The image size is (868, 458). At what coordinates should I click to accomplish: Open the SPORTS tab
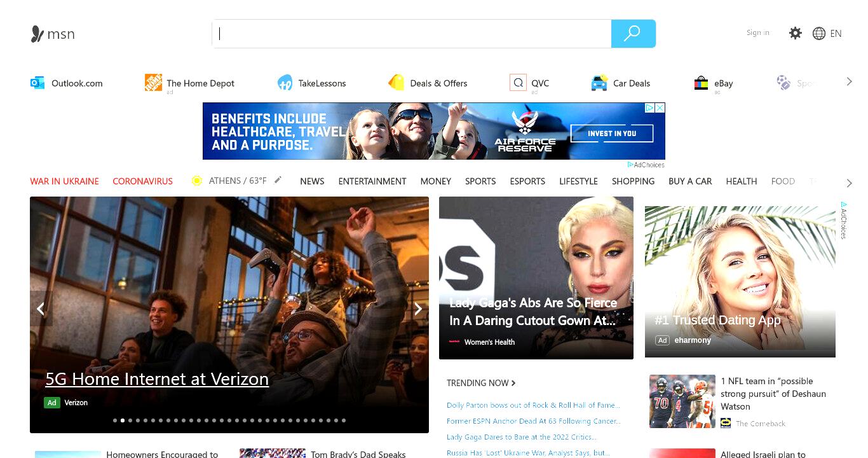point(480,181)
